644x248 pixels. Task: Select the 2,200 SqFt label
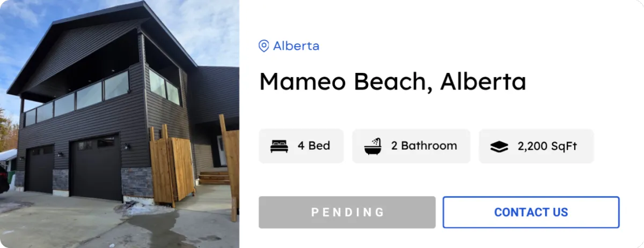547,146
